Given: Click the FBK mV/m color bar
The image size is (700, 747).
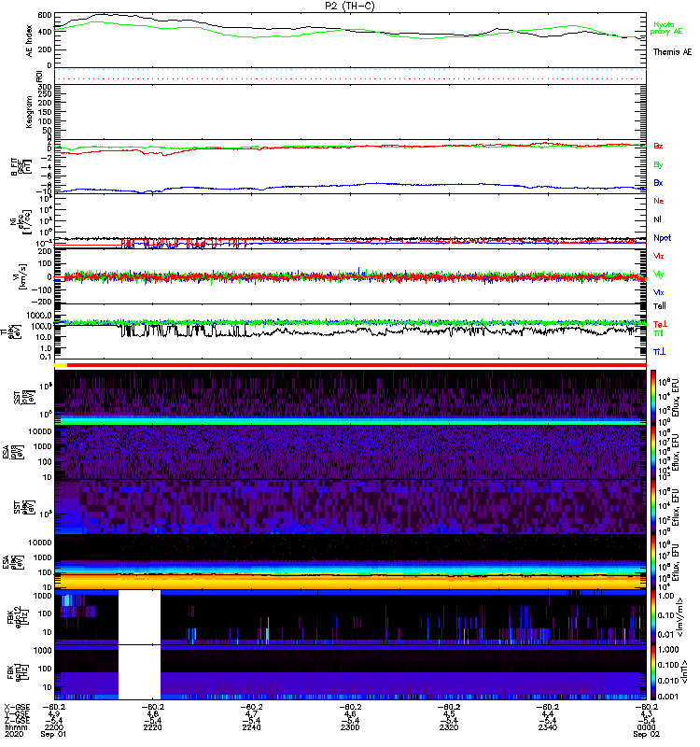Looking at the screenshot, I should tap(652, 616).
